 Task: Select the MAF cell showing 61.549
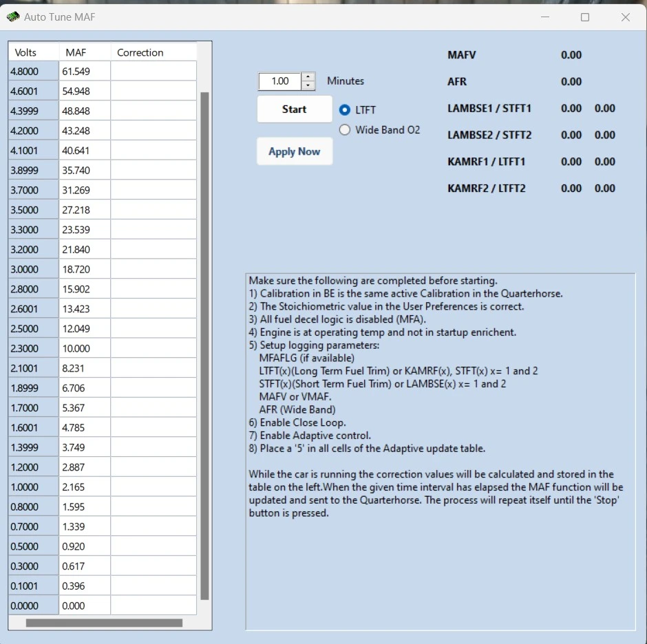pyautogui.click(x=85, y=71)
